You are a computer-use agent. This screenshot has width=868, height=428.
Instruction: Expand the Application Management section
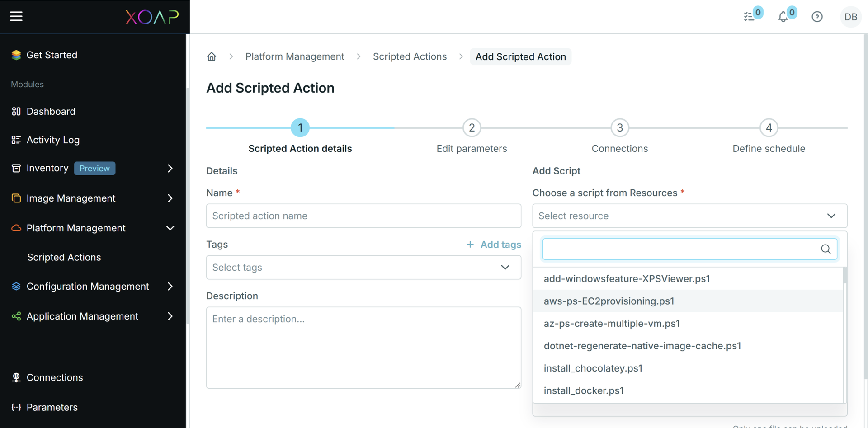coord(170,316)
